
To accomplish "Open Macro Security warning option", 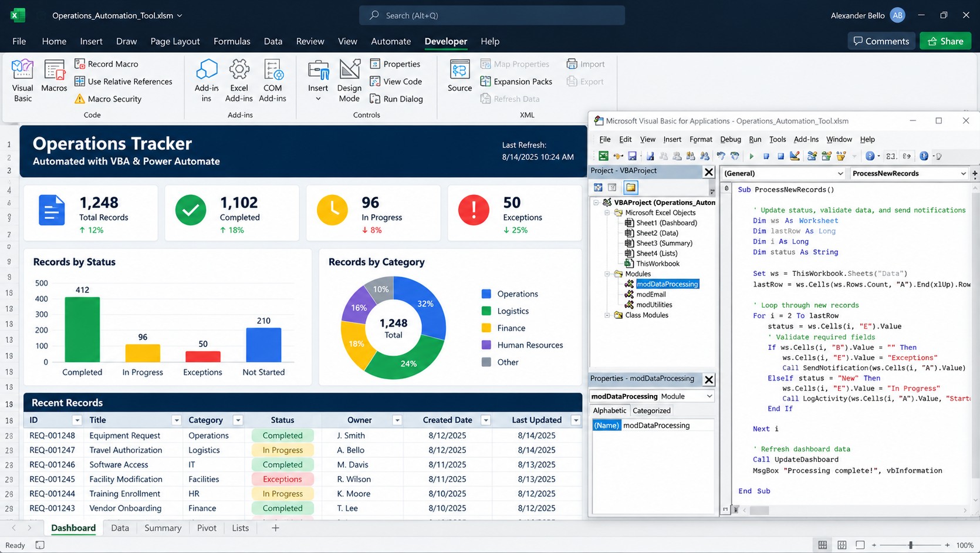I will [x=108, y=99].
